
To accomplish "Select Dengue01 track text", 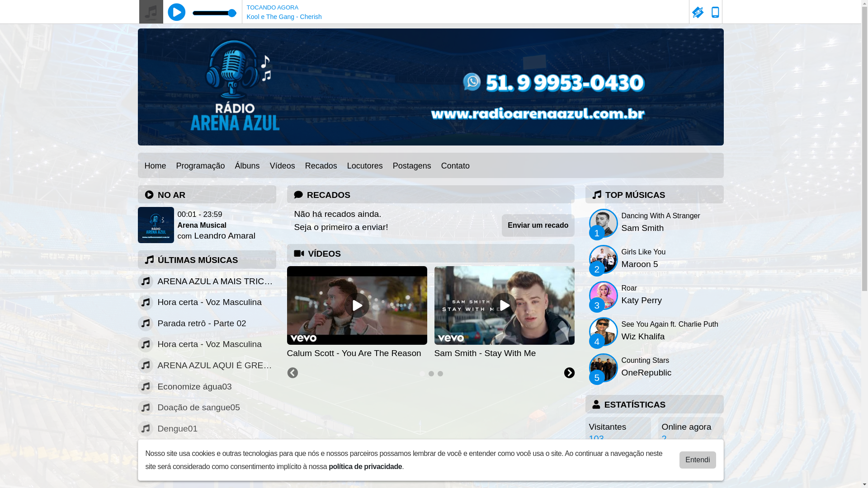I will pyautogui.click(x=177, y=429).
